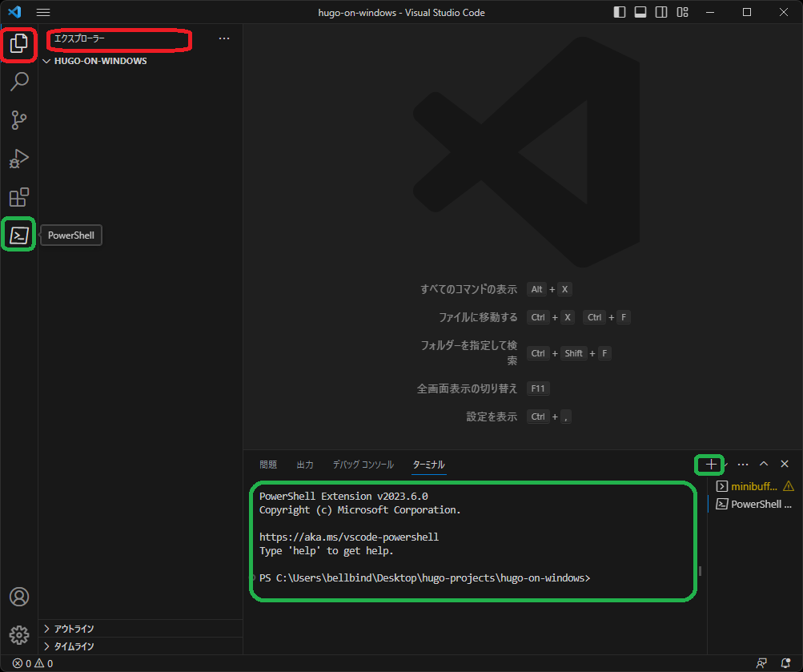Toggle the bottom panel layout icon
Viewport: 803px width, 672px height.
click(x=640, y=12)
